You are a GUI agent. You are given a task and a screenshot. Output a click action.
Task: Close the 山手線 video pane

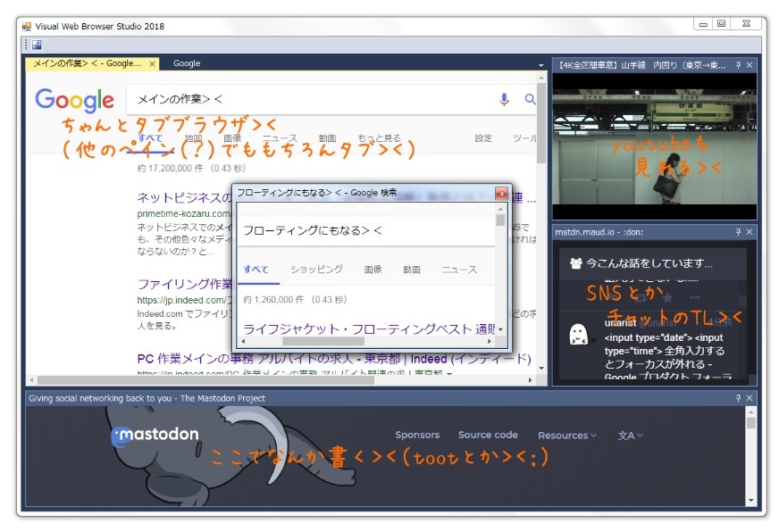point(750,65)
